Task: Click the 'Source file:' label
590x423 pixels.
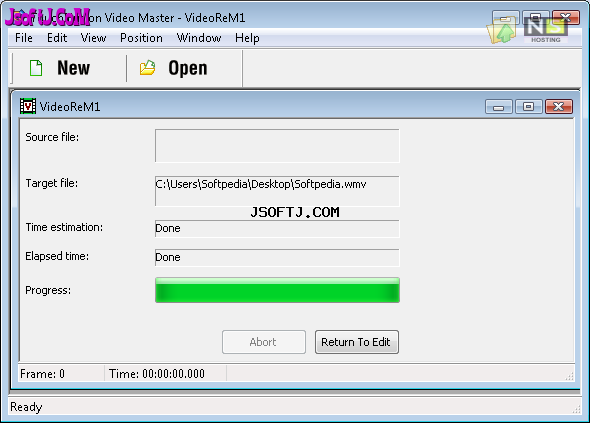Action: (52, 137)
